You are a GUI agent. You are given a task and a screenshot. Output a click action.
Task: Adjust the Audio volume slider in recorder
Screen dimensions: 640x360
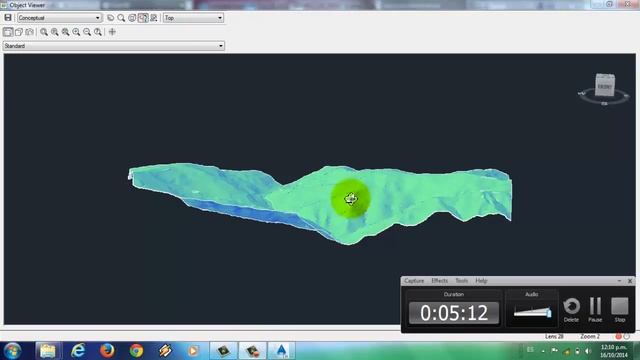532,312
